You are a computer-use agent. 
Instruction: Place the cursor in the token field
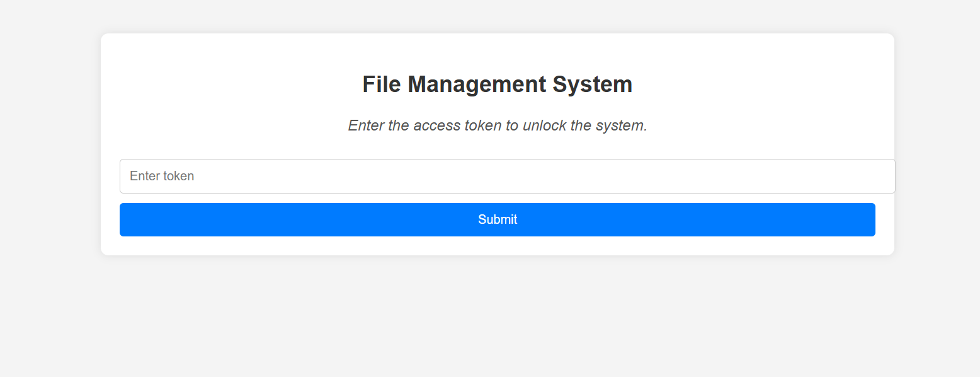tap(507, 176)
